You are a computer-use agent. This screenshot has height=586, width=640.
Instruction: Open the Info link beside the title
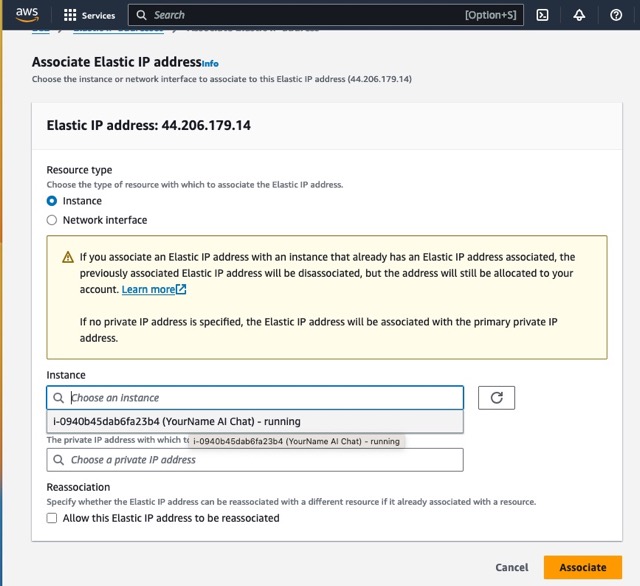pyautogui.click(x=210, y=64)
